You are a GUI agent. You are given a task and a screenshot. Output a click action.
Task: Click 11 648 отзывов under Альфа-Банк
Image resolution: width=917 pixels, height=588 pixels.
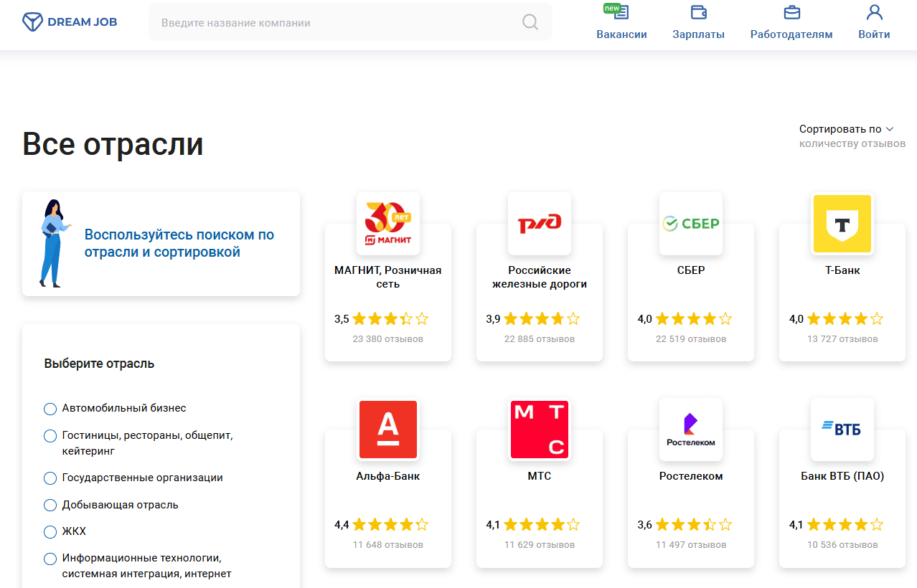click(x=388, y=545)
